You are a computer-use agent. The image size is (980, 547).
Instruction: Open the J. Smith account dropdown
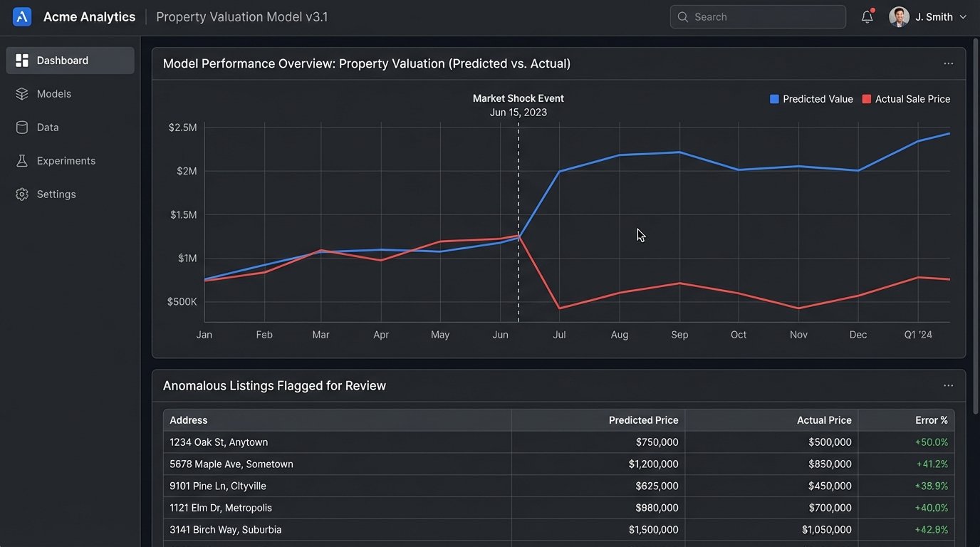pos(929,16)
